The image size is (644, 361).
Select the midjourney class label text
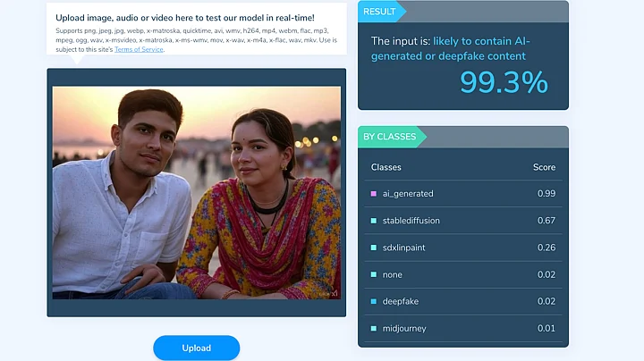point(404,328)
